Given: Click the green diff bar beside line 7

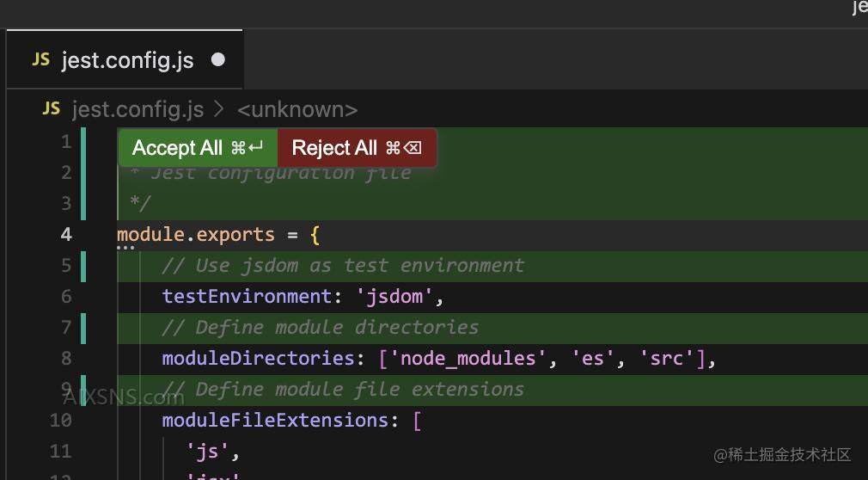Looking at the screenshot, I should coord(83,328).
